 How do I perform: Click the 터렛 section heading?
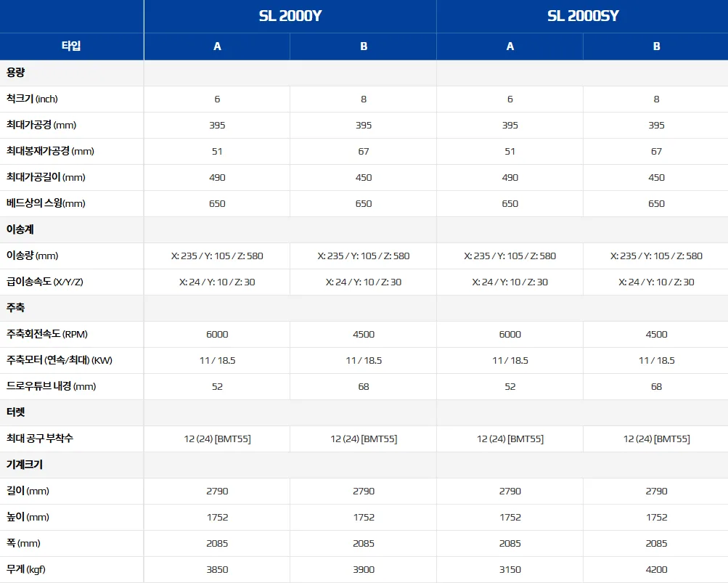[x=15, y=412]
